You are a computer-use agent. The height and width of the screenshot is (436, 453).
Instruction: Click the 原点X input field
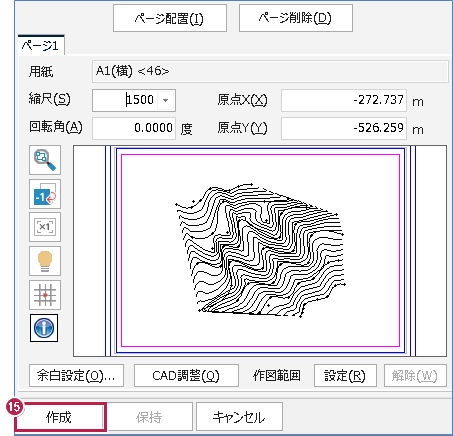pos(344,100)
